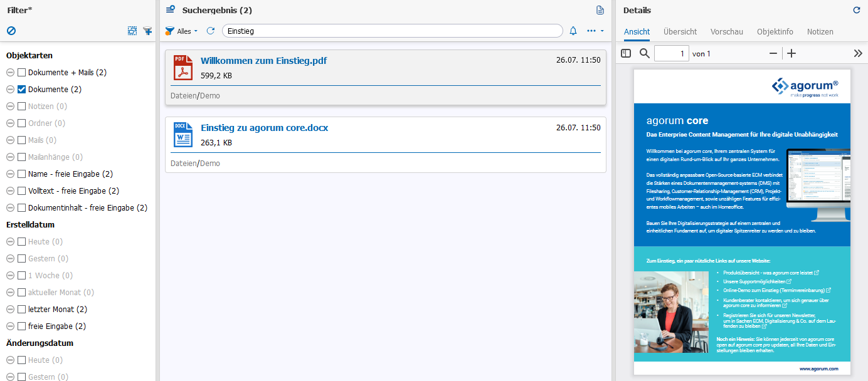Click the Objektarten section heading
The width and height of the screenshot is (868, 381).
29,56
